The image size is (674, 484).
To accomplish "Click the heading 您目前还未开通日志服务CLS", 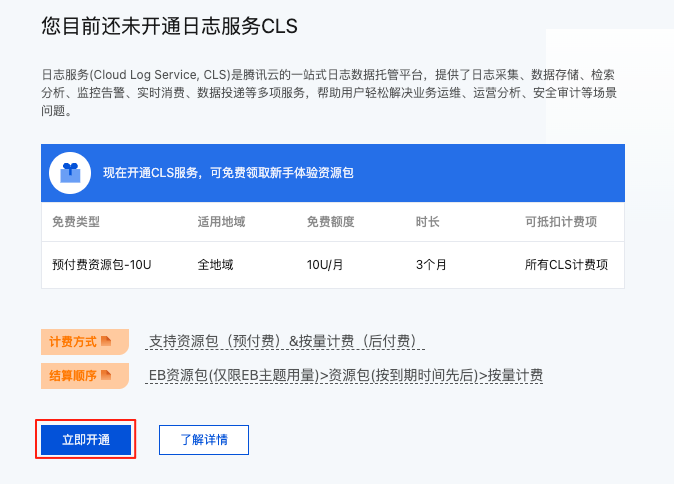I will [170, 27].
